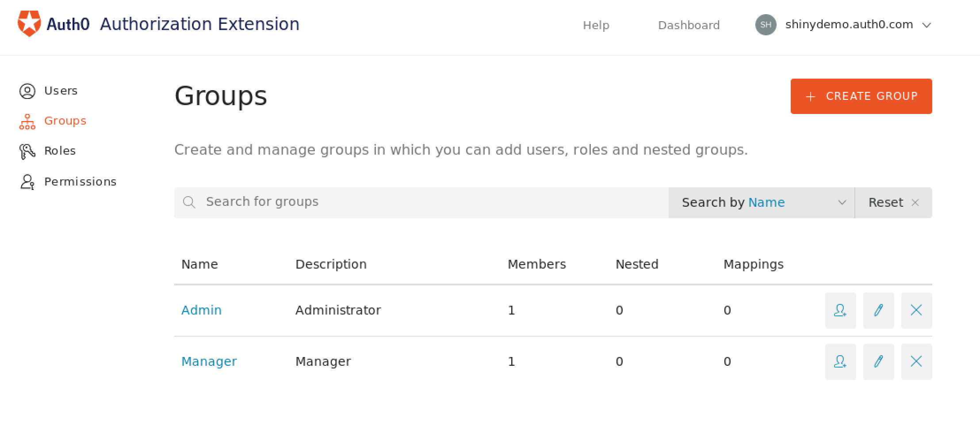
Task: Reset the group search filter
Action: [x=893, y=203]
